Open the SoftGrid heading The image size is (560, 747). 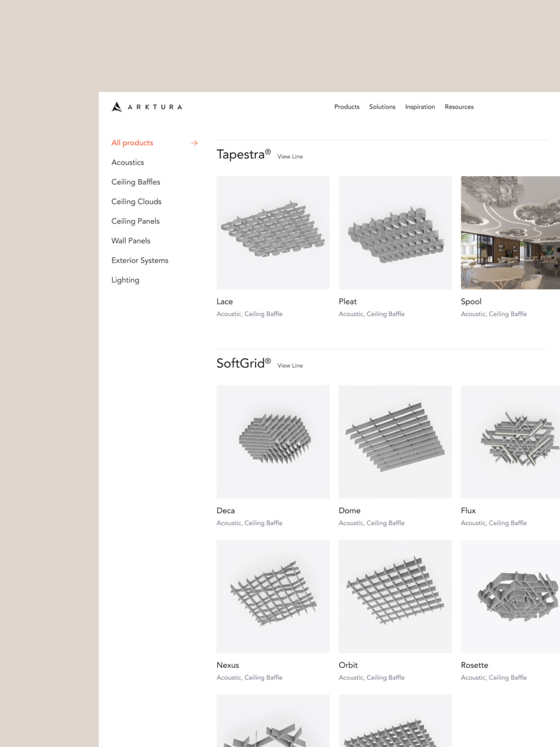tap(244, 363)
